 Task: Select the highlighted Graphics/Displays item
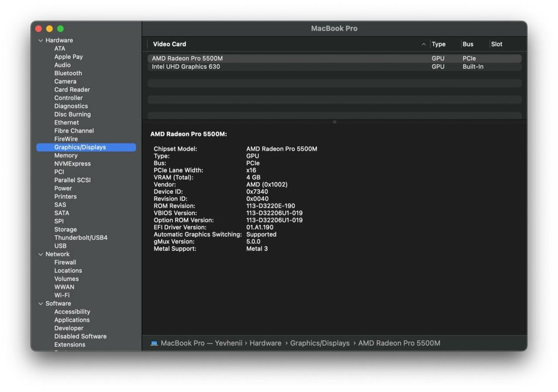pos(86,147)
